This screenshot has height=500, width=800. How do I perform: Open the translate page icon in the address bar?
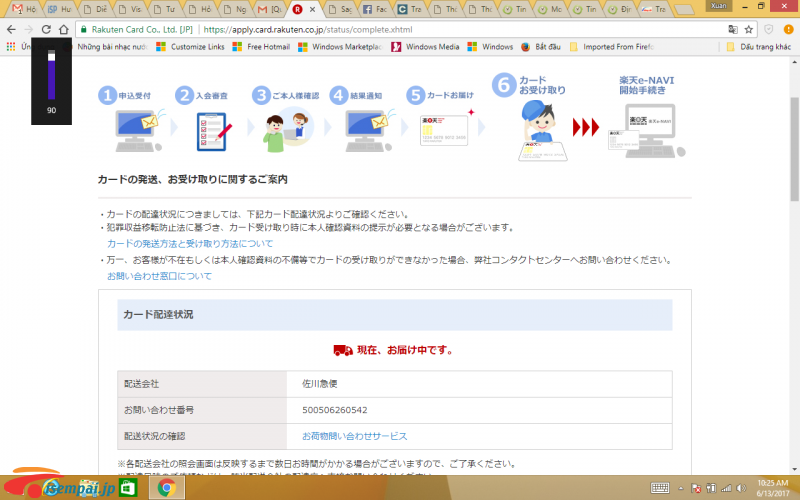pyautogui.click(x=733, y=30)
